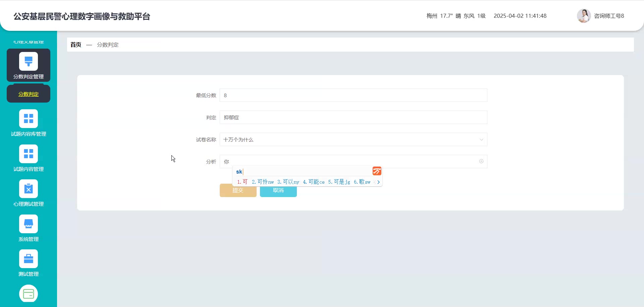The image size is (644, 307).
Task: Click the 咨询师工号8 username
Action: point(609,16)
